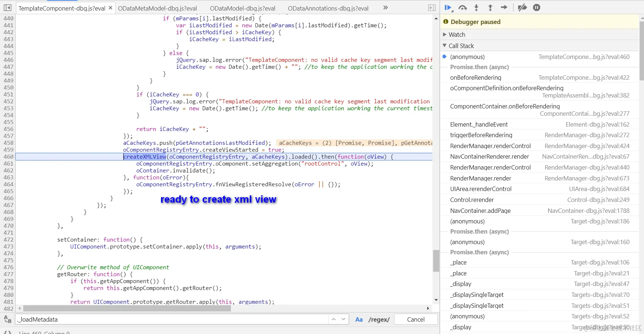Click code editor horizontal scrollbar thumb
Viewport: 644px width, 334px height.
click(x=127, y=308)
